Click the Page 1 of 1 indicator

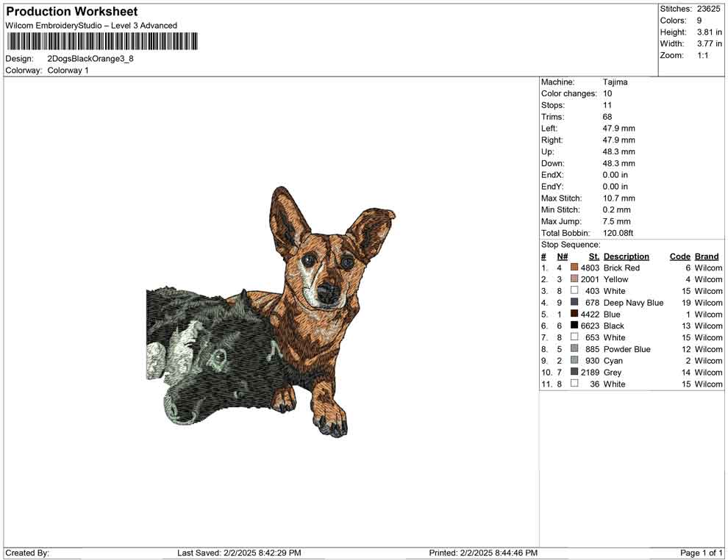(701, 553)
